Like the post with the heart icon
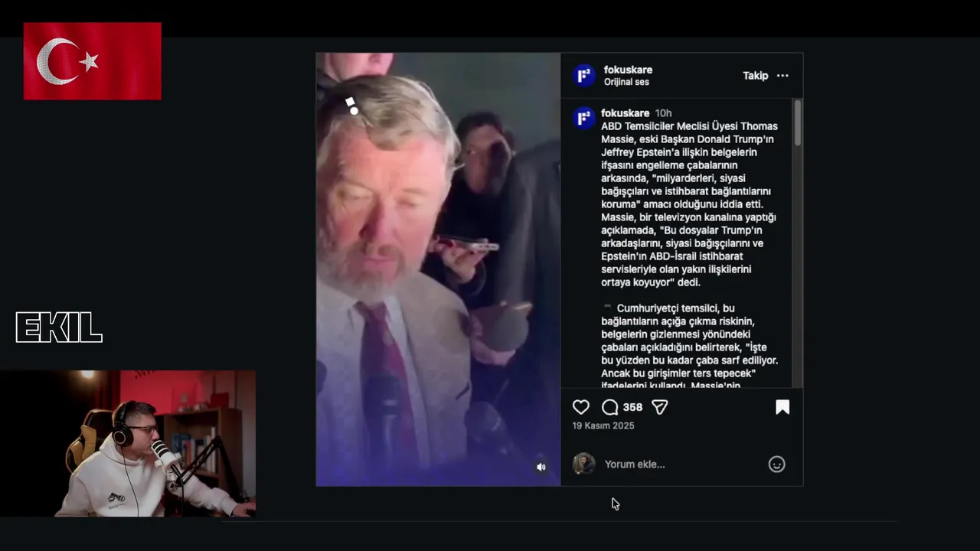Image resolution: width=980 pixels, height=551 pixels. pyautogui.click(x=581, y=407)
